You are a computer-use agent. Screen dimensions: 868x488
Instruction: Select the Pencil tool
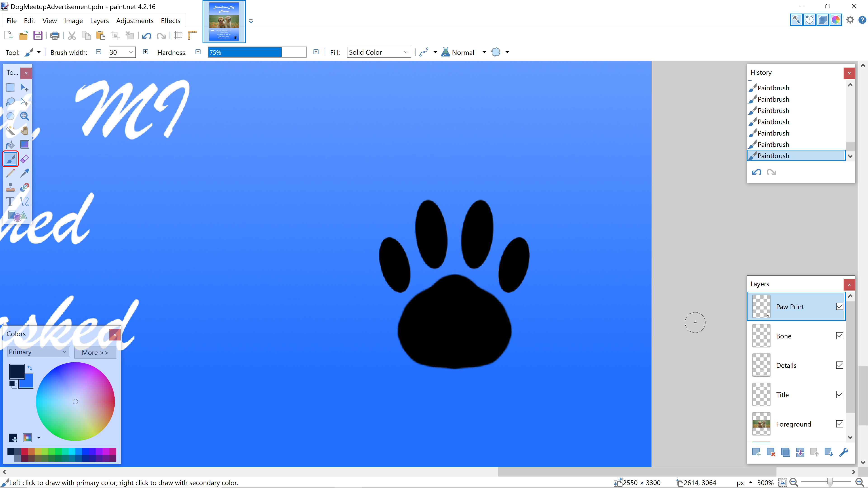[x=10, y=173]
